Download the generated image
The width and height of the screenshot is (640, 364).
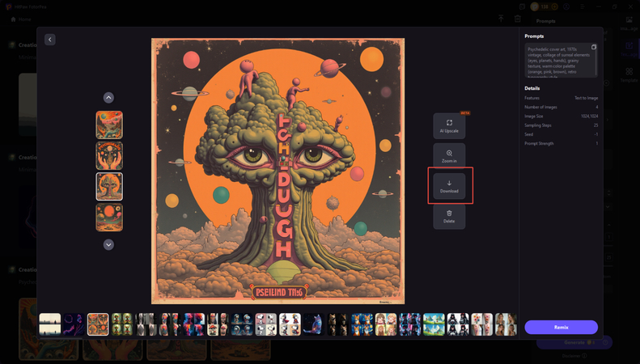click(x=449, y=186)
